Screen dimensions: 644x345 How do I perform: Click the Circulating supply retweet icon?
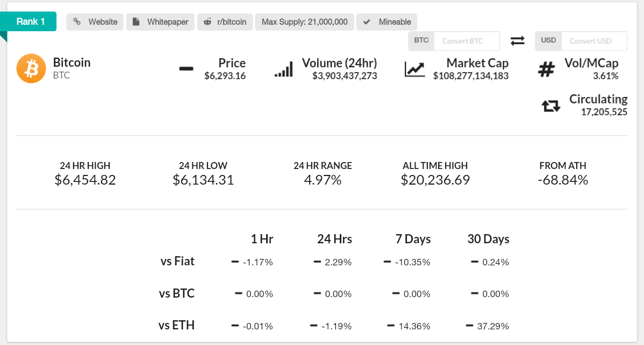(551, 106)
